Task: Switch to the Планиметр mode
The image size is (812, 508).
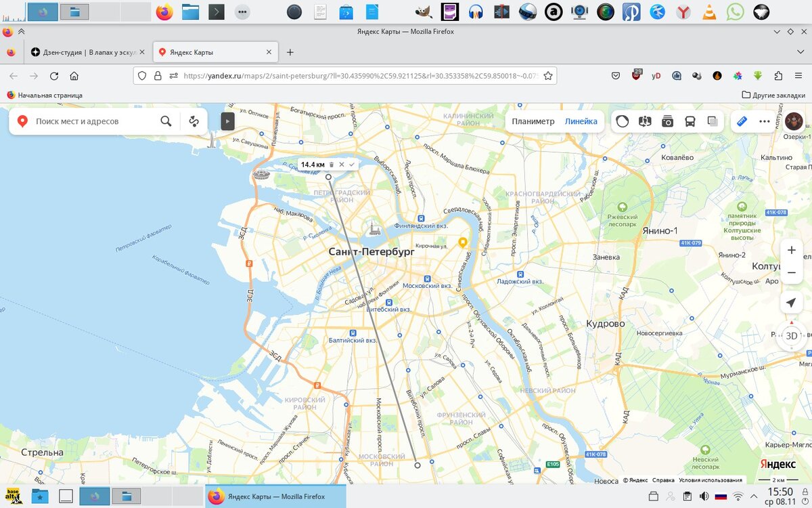Action: click(x=533, y=121)
